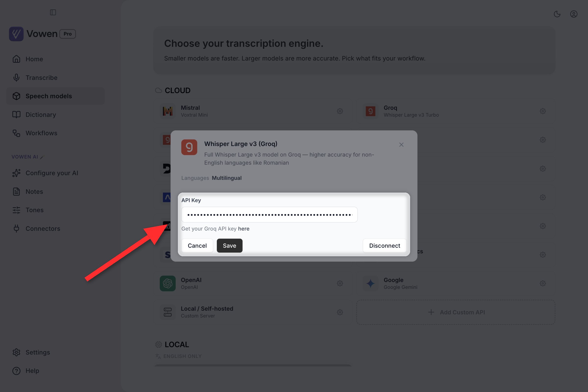The width and height of the screenshot is (588, 392).
Task: Select the Google Gemini star logo
Action: tap(370, 283)
